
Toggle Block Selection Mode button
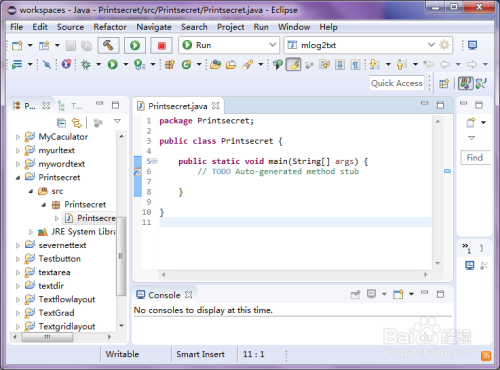[340, 64]
